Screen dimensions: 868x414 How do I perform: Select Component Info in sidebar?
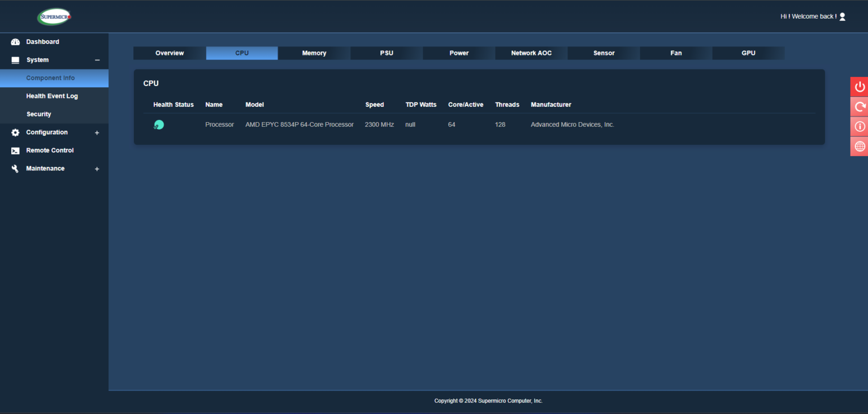tap(54, 78)
